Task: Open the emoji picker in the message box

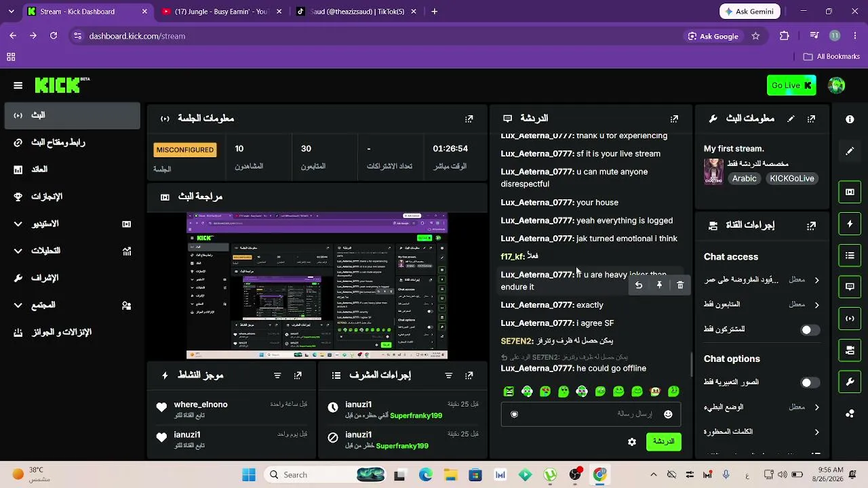Action: point(668,414)
